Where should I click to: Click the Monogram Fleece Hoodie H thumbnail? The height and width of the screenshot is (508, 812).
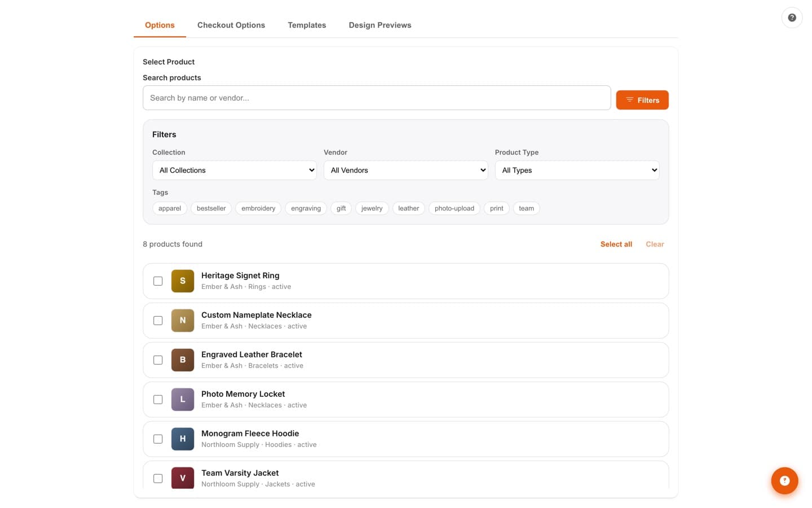[183, 439]
